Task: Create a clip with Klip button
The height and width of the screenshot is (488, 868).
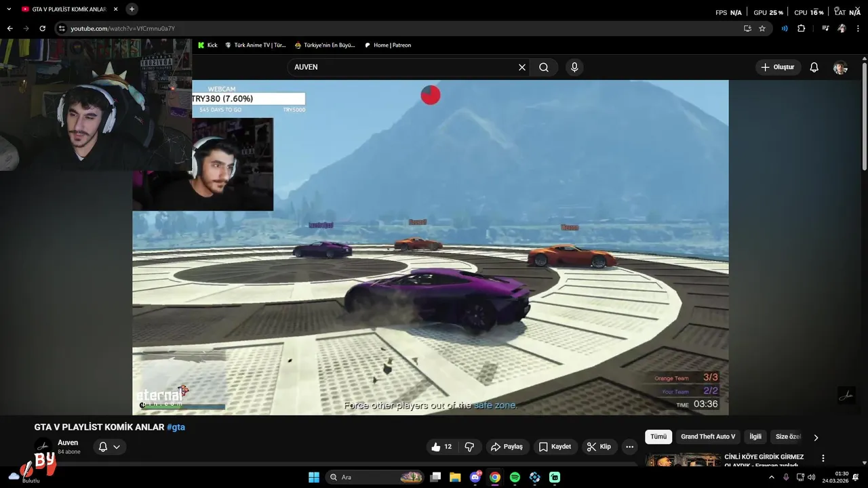Action: tap(599, 447)
